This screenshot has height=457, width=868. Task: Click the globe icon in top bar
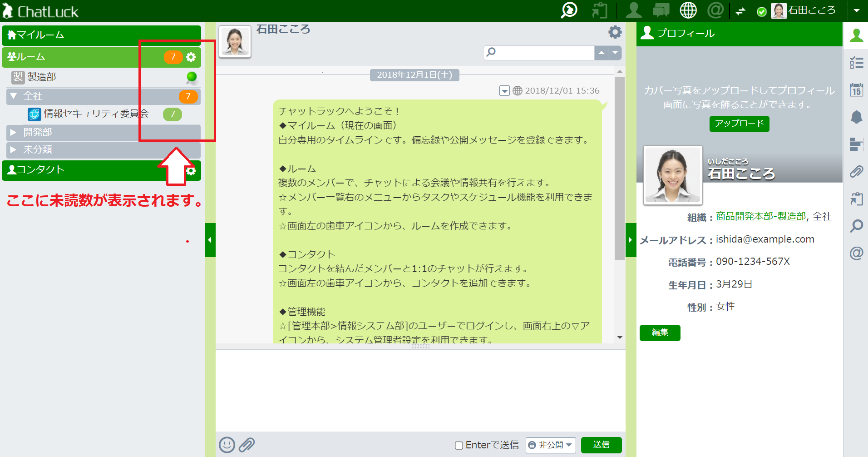click(x=688, y=10)
